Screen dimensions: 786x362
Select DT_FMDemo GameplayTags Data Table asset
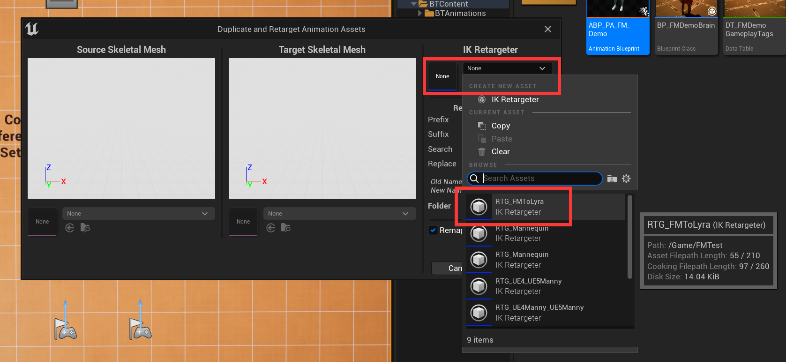pos(754,27)
